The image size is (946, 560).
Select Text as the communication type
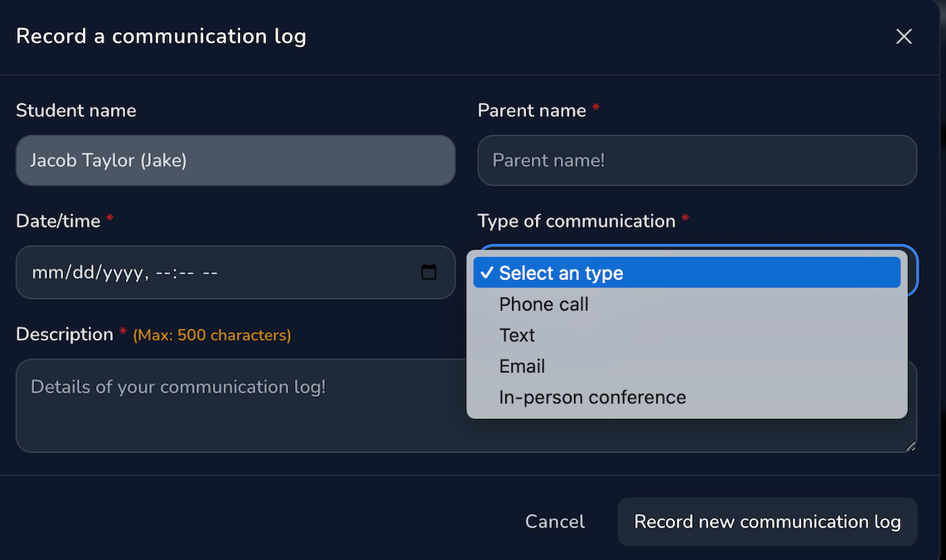tap(516, 335)
